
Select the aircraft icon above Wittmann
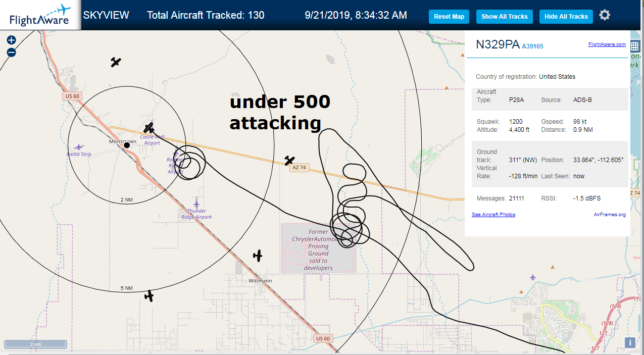pos(258,256)
